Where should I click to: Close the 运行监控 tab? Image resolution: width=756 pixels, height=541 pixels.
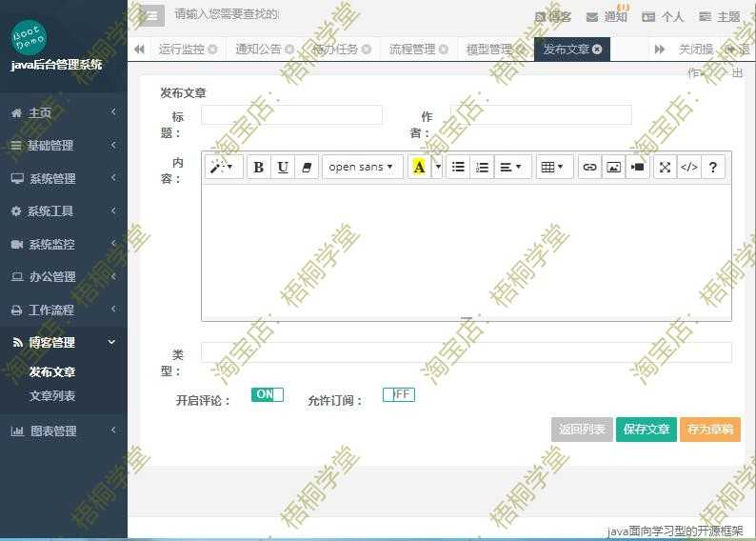(x=212, y=50)
